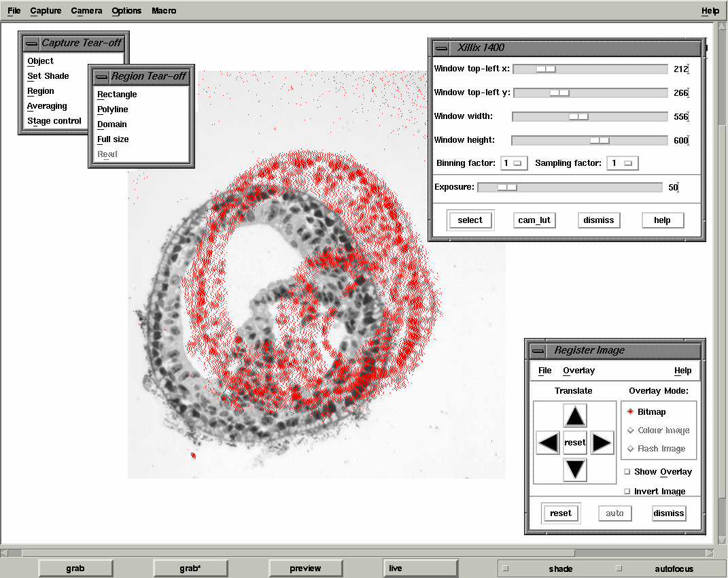
Task: Click the live button
Action: pyautogui.click(x=421, y=568)
